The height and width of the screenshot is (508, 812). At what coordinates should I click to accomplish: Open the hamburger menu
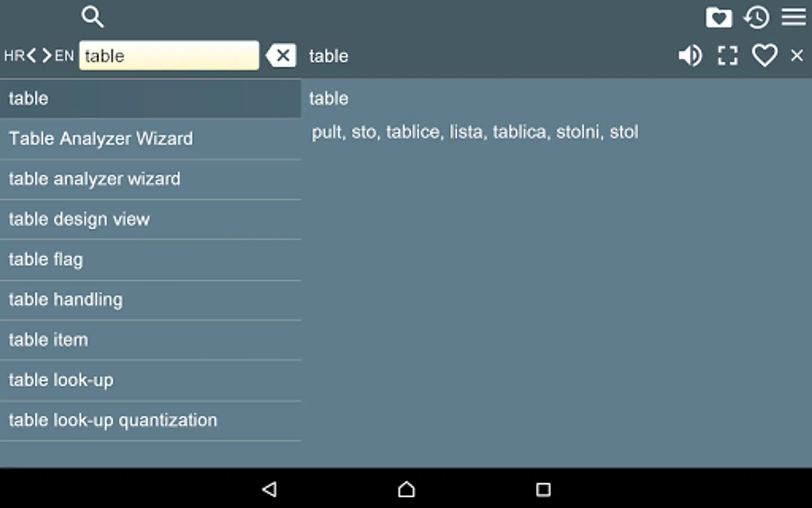pyautogui.click(x=793, y=17)
